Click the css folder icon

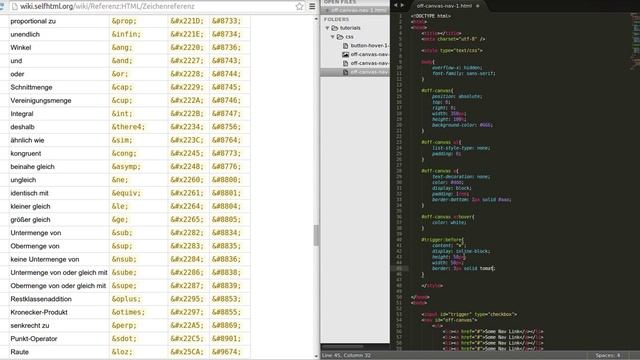(x=340, y=37)
